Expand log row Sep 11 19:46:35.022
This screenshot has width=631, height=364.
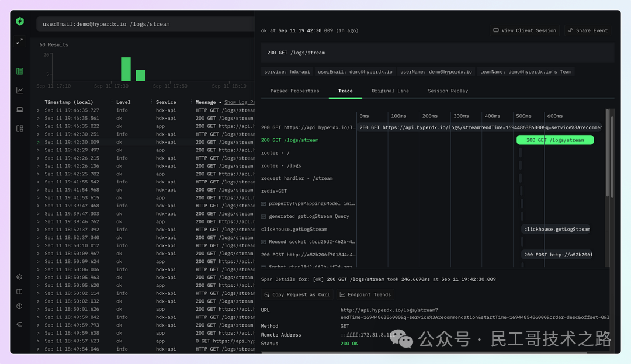coord(38,126)
